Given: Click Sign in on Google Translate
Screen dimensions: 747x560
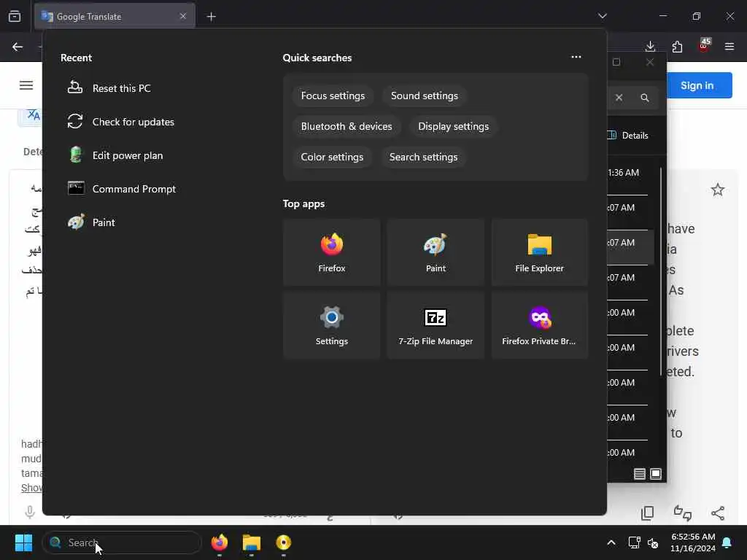Looking at the screenshot, I should click(x=697, y=85).
